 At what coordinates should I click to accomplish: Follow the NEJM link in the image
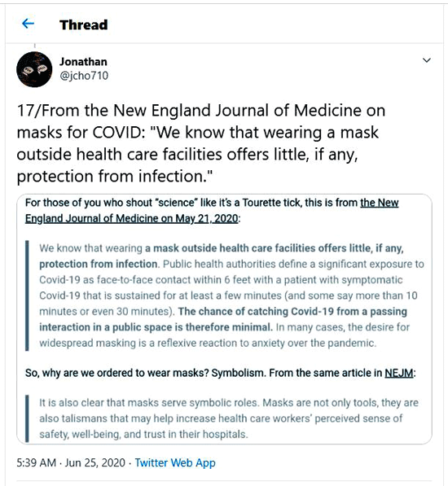click(398, 373)
